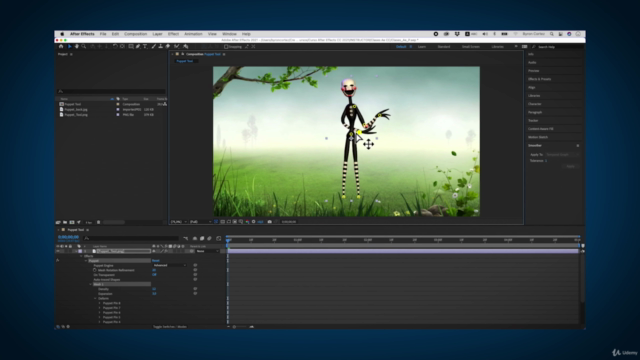This screenshot has height=360, width=640.
Task: Collapse the Puppet effect group
Action: pos(86,260)
